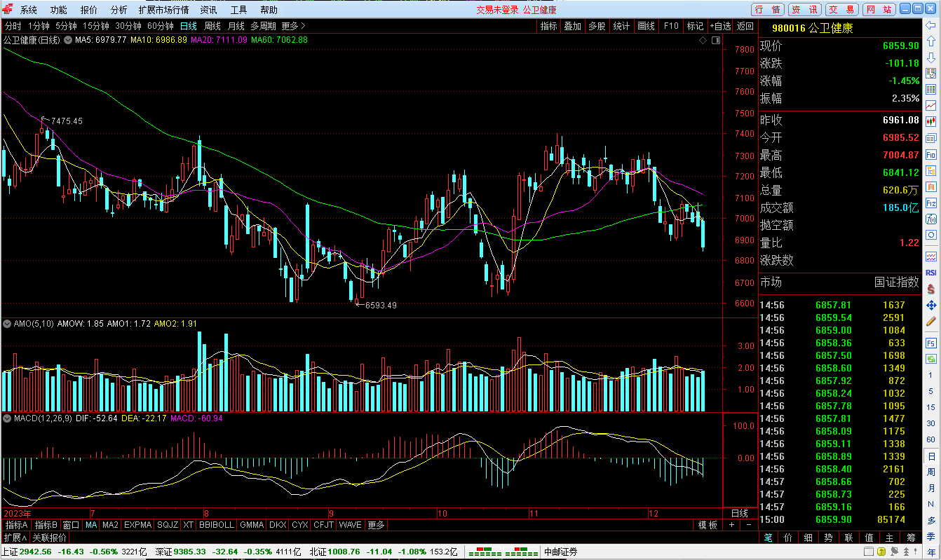Switch to 1-minute chart period
This screenshot has width=941, height=560.
(39, 26)
